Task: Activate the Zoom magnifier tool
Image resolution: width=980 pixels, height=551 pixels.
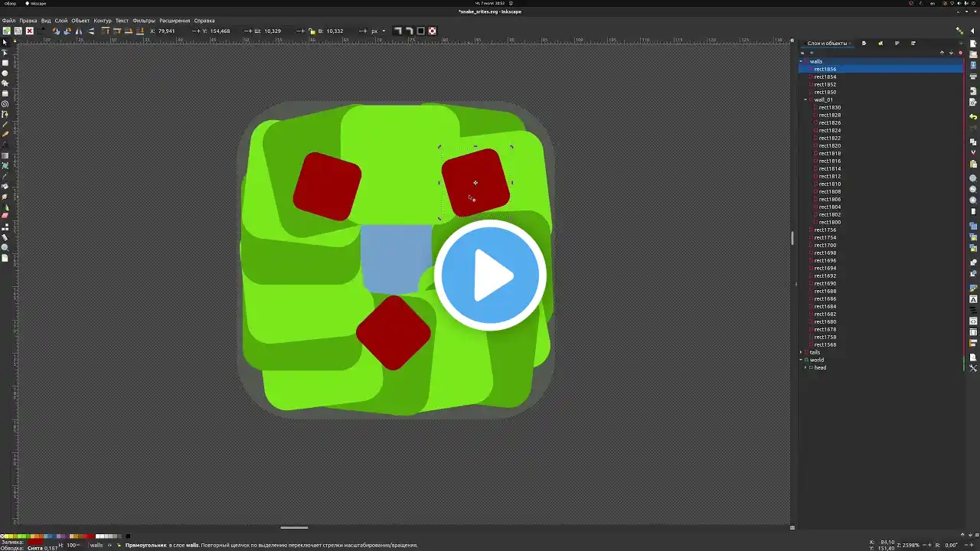Action: pos(5,247)
